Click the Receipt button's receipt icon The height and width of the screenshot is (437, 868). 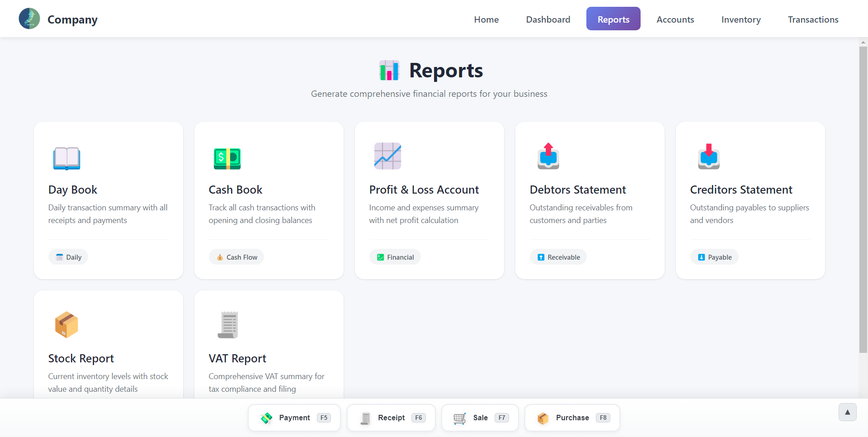pos(365,418)
